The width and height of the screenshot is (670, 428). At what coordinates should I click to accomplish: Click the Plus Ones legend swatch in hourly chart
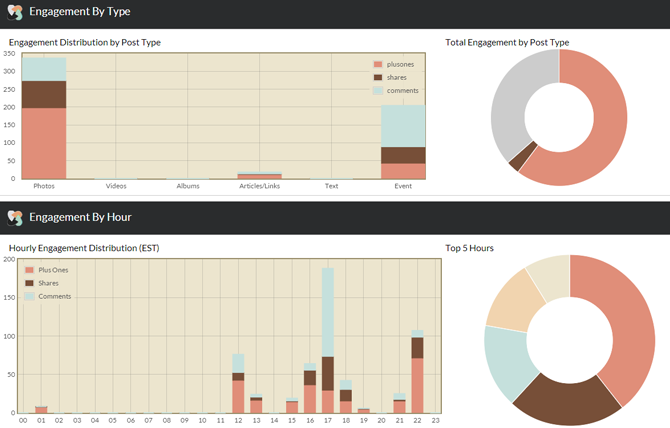29,270
